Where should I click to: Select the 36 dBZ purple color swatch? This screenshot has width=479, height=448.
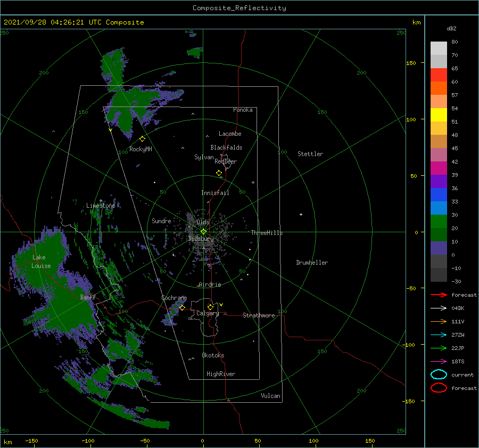(x=439, y=181)
